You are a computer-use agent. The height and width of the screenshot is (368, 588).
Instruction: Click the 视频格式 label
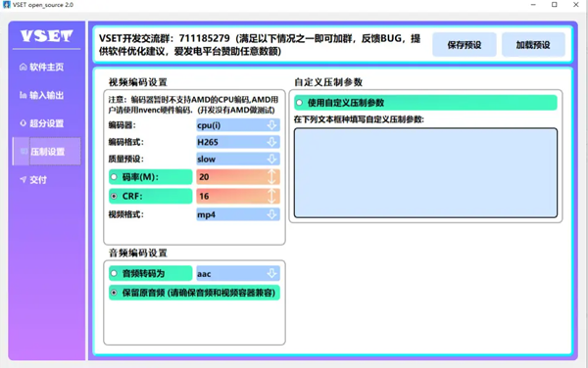point(125,214)
